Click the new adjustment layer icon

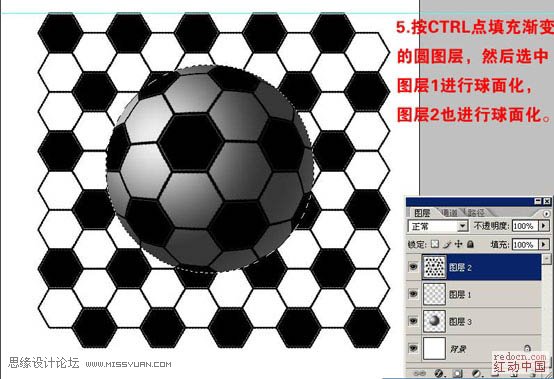coord(476,373)
